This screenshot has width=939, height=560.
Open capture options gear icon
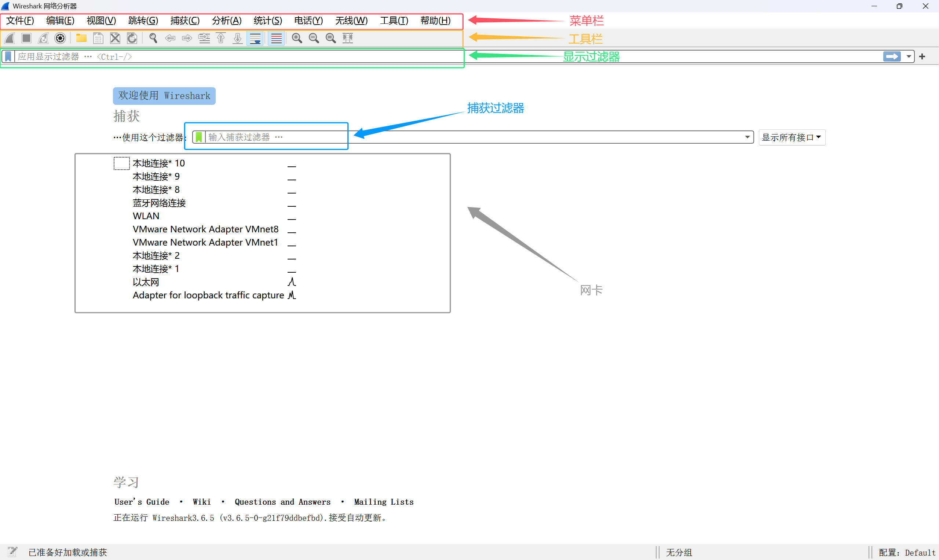[60, 38]
